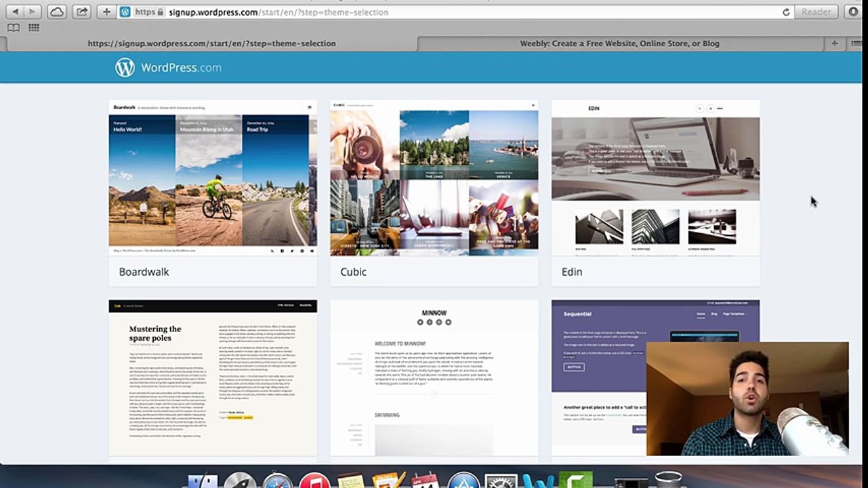Open Launchpad rocket icon in Dock
Screen dimensions: 868x488
pos(240,481)
